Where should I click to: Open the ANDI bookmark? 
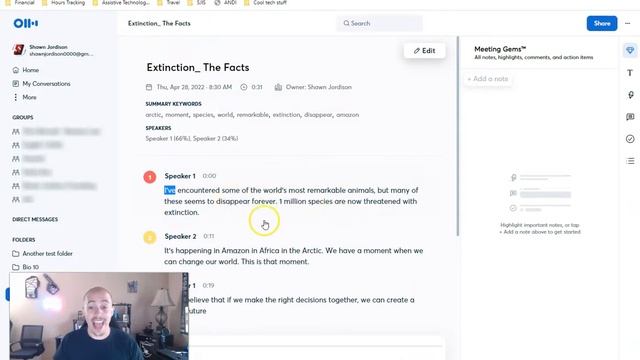226,3
